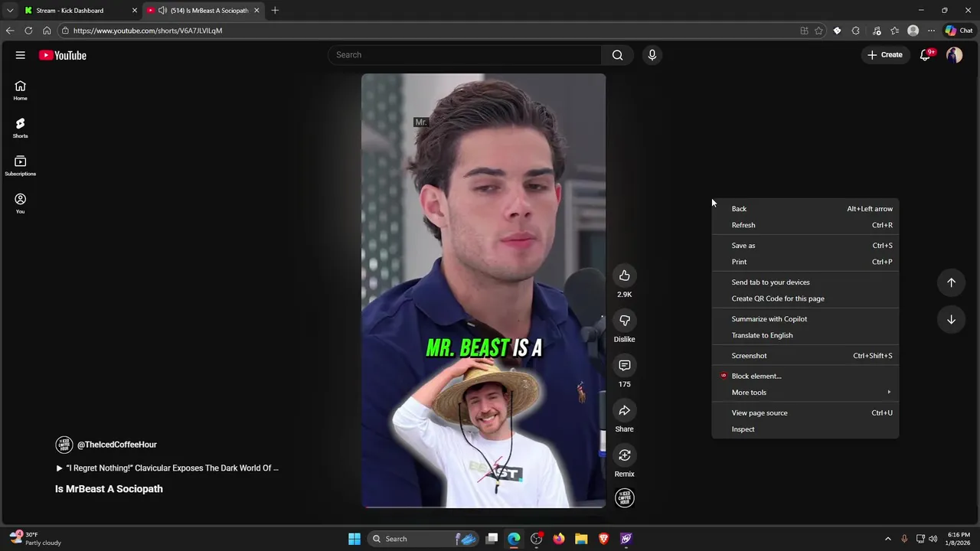980x551 pixels.
Task: Like the short with thumbs up
Action: click(x=625, y=275)
